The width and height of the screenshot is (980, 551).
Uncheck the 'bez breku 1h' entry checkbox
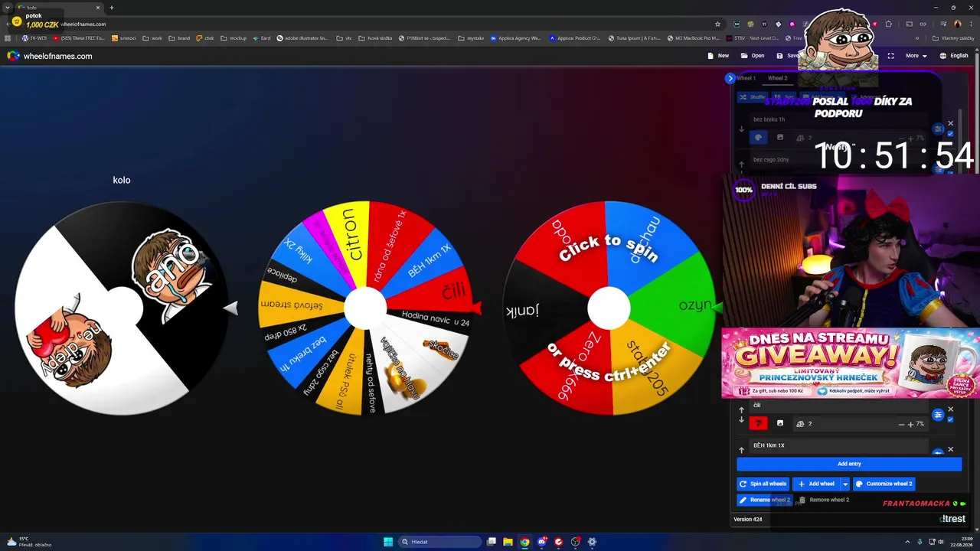click(x=951, y=134)
